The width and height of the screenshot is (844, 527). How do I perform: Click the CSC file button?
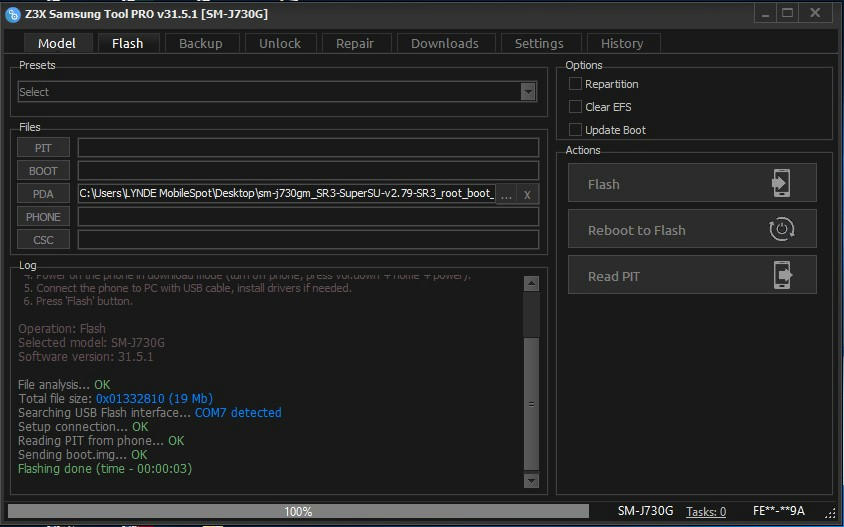click(43, 240)
